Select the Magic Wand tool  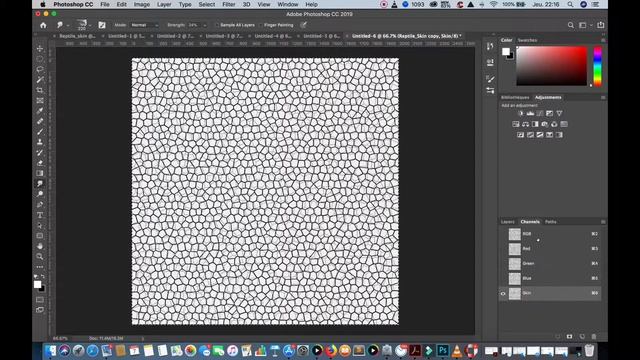click(x=40, y=80)
